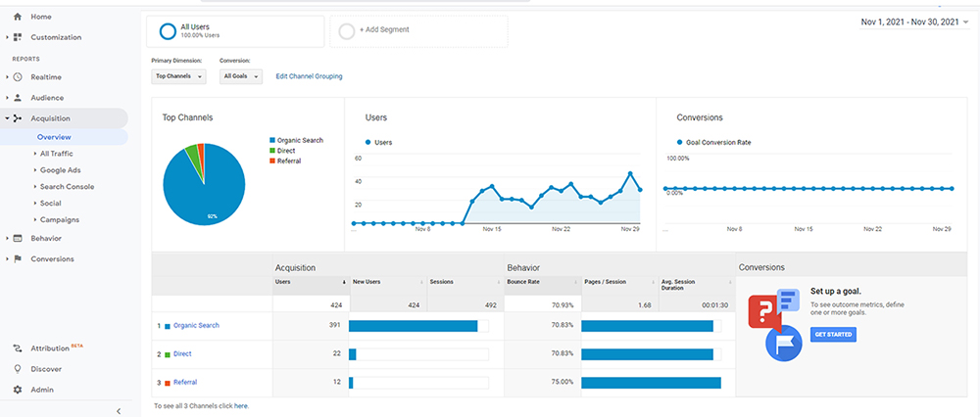Click the Customization dashboard icon
This screenshot has width=980, height=417.
coord(18,37)
